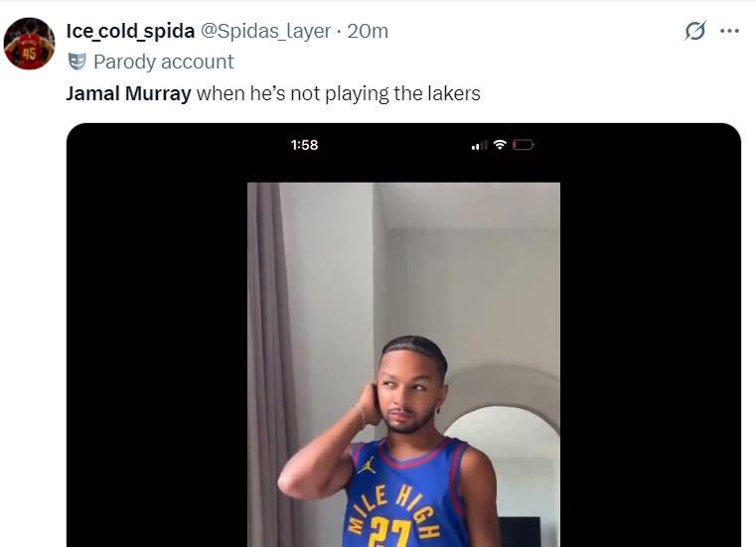Click the tweet text about the lakers
Image resolution: width=756 pixels, height=547 pixels.
(338, 94)
